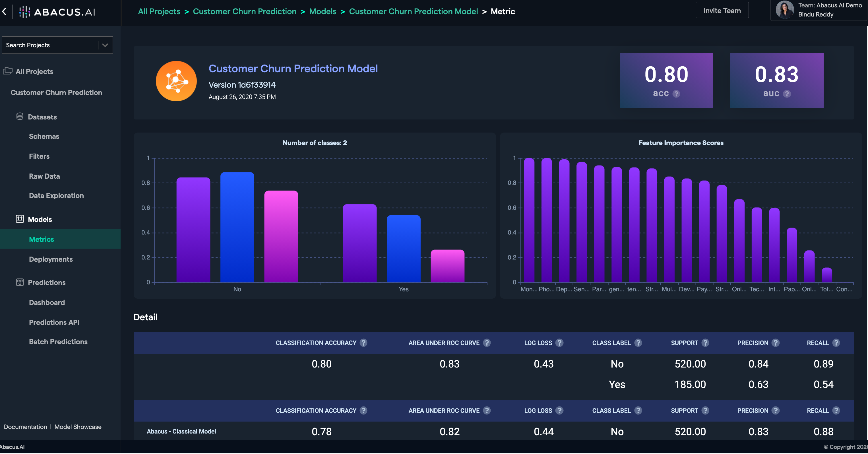Click the Abacus.AI logo icon
Viewport: 868px width, 454px height.
pos(24,12)
